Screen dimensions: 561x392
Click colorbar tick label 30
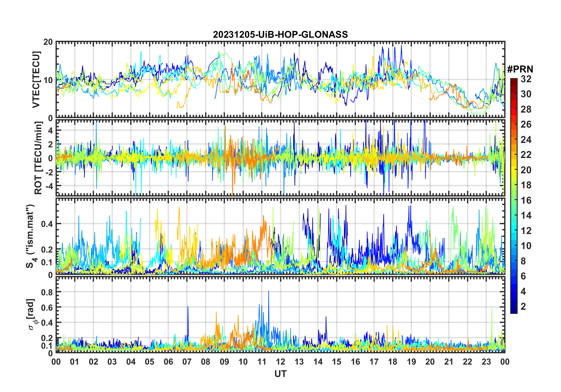526,94
